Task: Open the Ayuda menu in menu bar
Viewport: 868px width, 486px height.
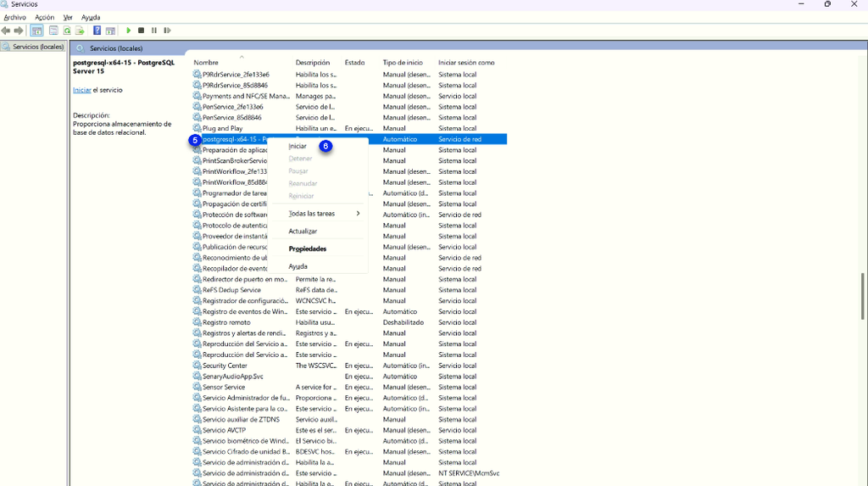Action: [91, 17]
